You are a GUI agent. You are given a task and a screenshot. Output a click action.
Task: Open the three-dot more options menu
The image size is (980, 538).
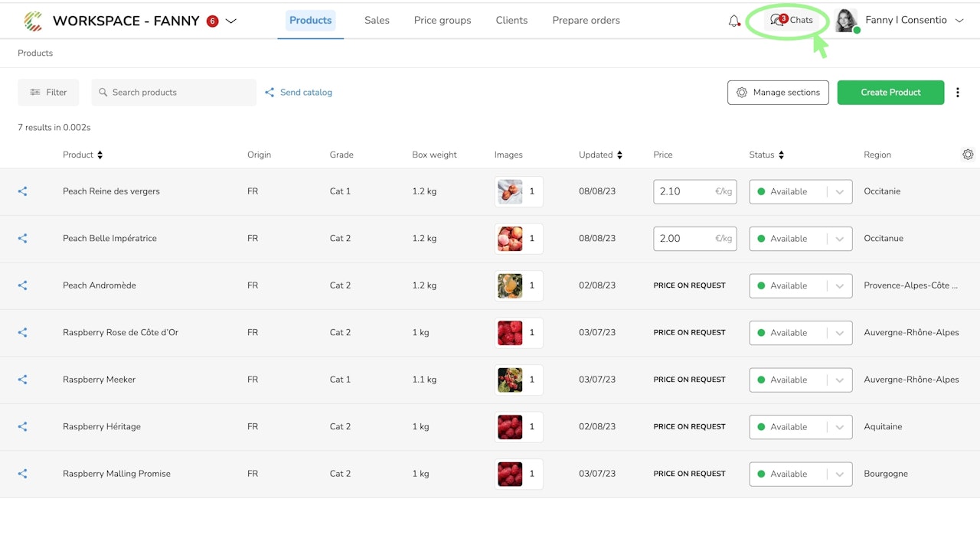pos(958,93)
